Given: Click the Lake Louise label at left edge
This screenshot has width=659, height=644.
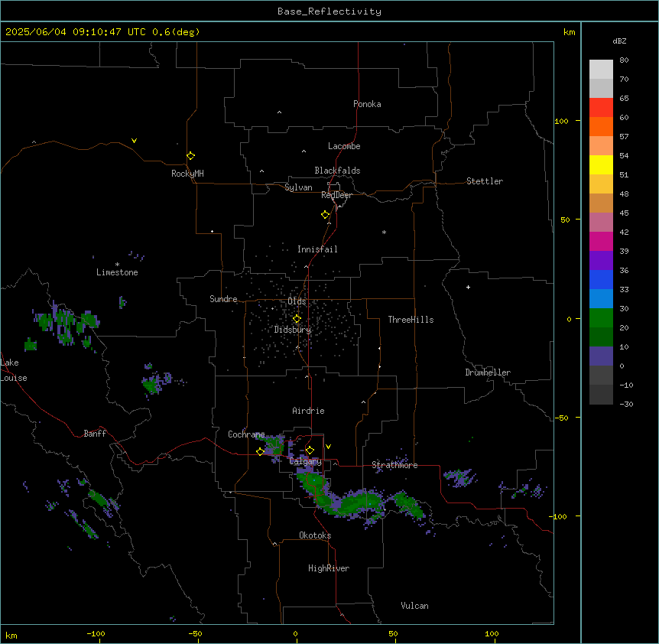Looking at the screenshot, I should (14, 370).
